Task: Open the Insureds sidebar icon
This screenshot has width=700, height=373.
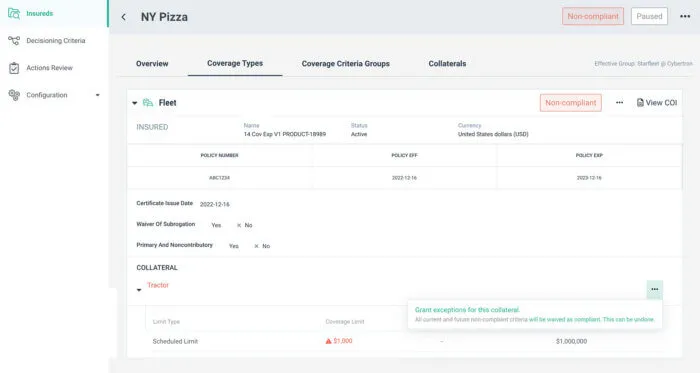Action: click(x=14, y=13)
